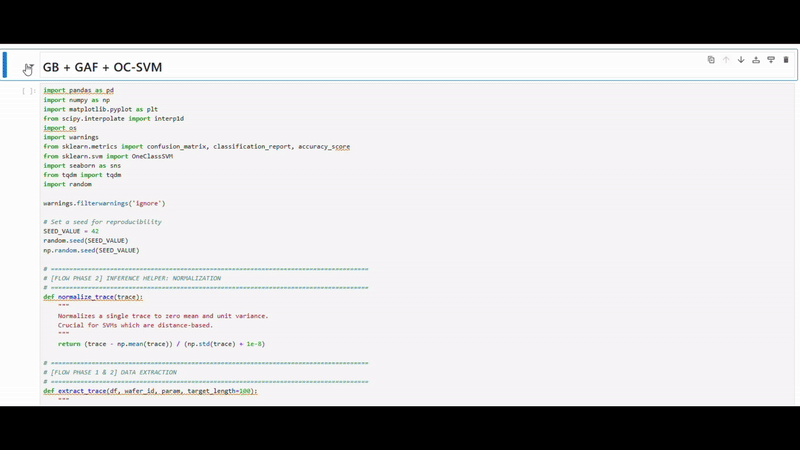Click the OneClassSVM import line
800x450 pixels.
click(x=108, y=156)
